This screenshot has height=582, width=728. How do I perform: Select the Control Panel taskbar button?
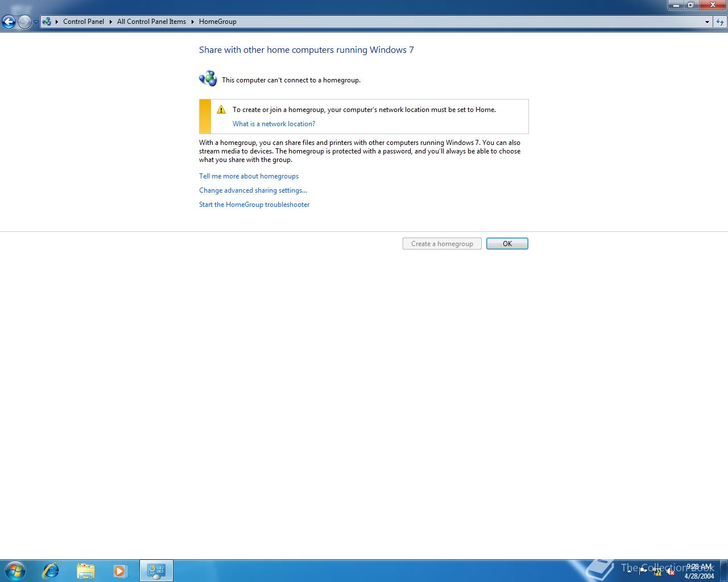(156, 571)
